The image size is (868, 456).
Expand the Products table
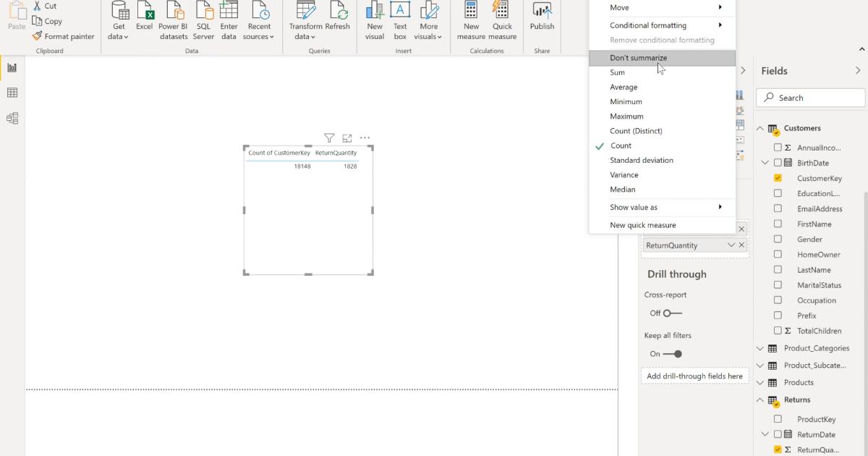click(759, 382)
